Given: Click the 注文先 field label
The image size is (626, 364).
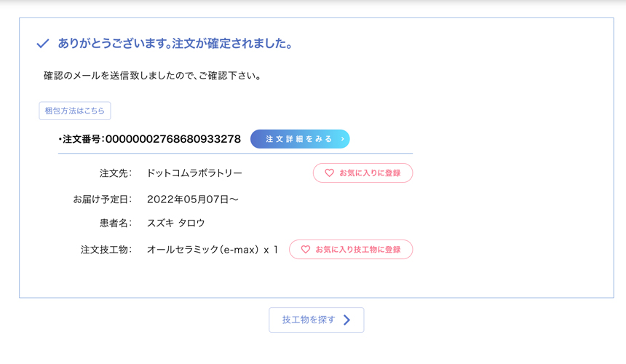Looking at the screenshot, I should click(x=116, y=173).
